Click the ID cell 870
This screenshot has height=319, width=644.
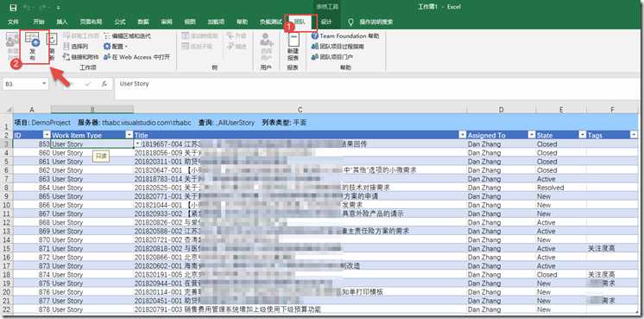[x=32, y=239]
